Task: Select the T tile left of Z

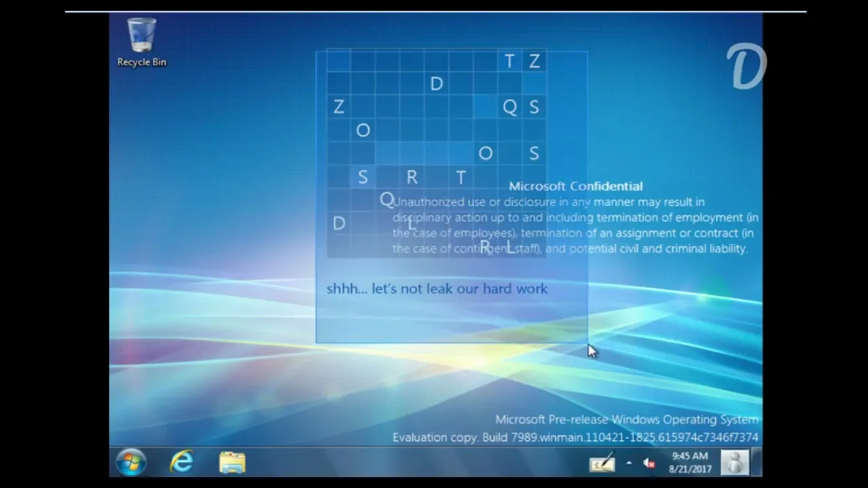Action: (509, 61)
